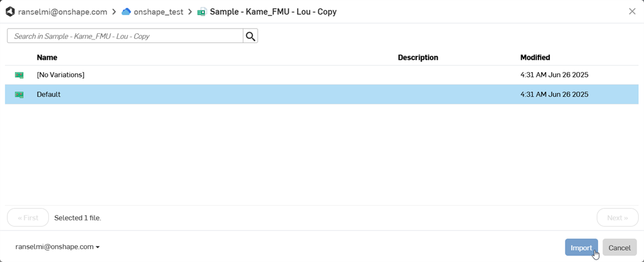The width and height of the screenshot is (644, 262).
Task: Sort files by Modified column header
Action: (x=535, y=58)
